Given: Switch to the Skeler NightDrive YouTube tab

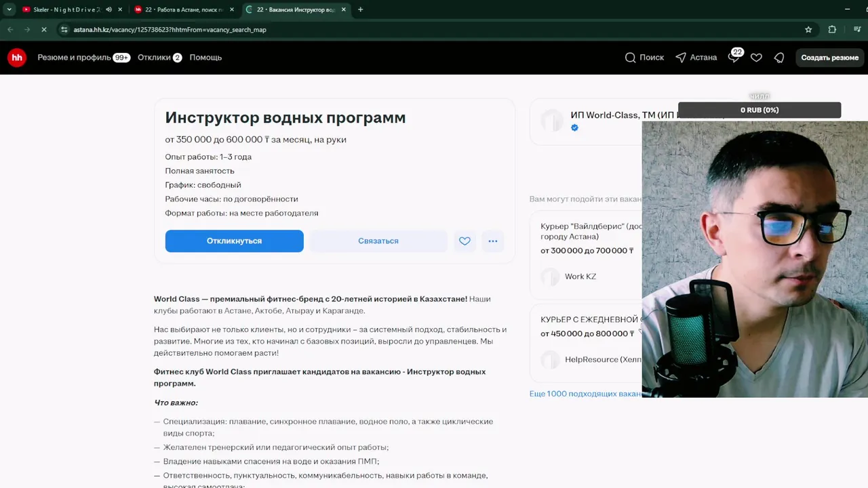Looking at the screenshot, I should coord(66,9).
